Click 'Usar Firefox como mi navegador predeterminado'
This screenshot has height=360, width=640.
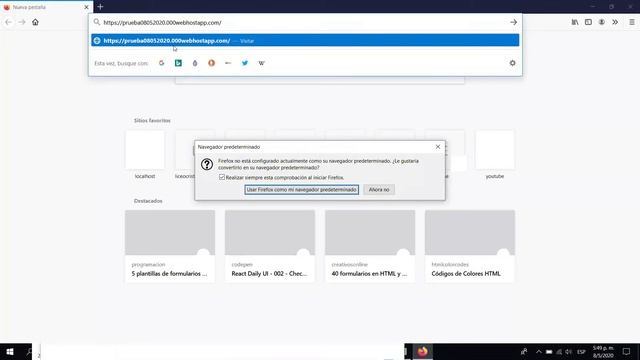coord(302,189)
